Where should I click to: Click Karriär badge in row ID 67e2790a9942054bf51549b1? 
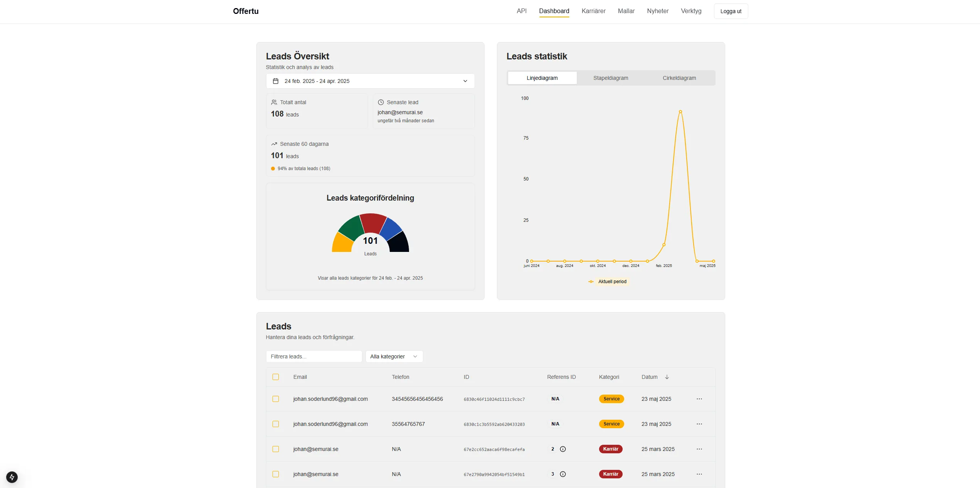pyautogui.click(x=611, y=474)
